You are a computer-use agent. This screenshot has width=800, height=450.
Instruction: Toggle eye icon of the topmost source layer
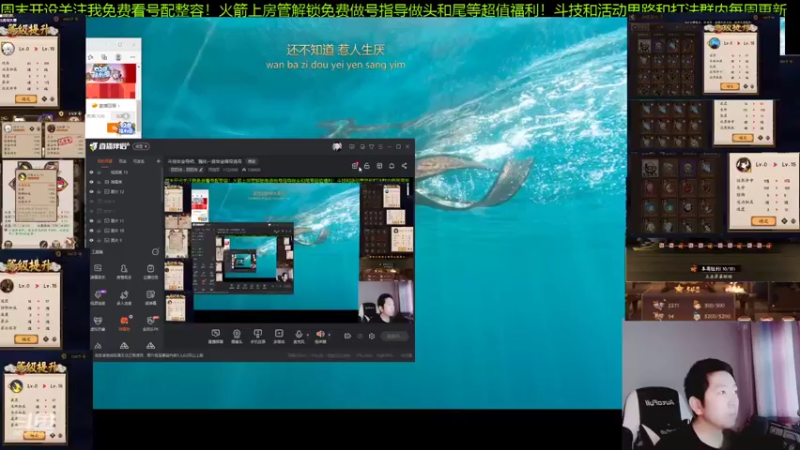[92, 172]
